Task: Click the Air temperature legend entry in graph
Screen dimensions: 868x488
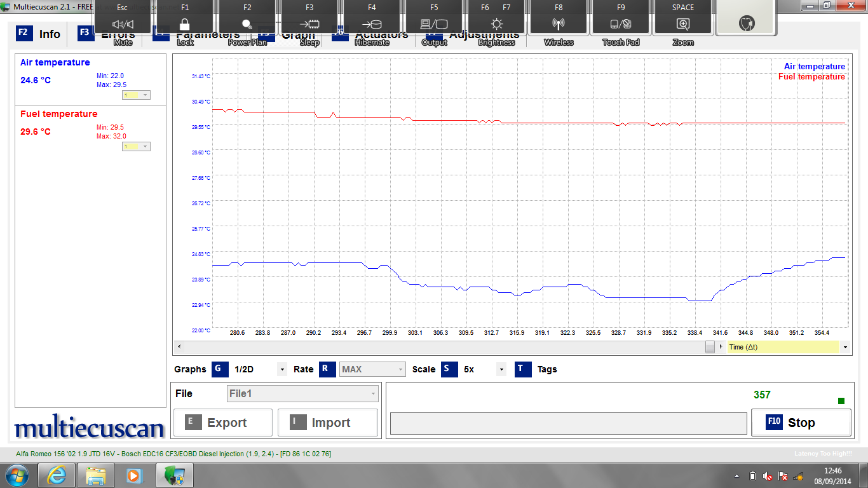Action: point(815,66)
